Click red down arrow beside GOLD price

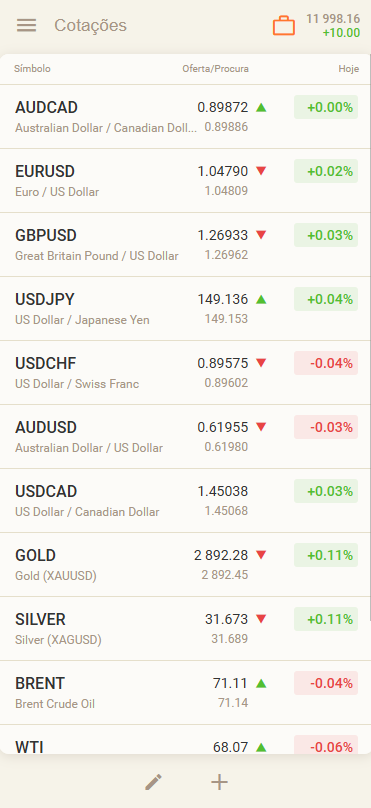pyautogui.click(x=261, y=555)
